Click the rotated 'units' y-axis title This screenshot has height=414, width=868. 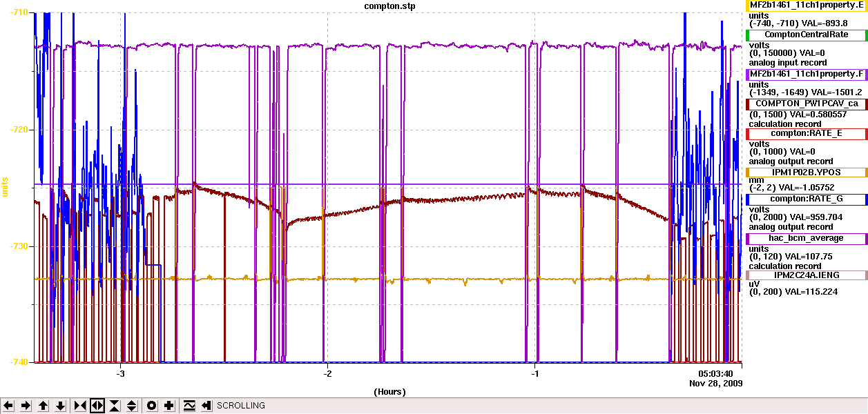pos(5,186)
